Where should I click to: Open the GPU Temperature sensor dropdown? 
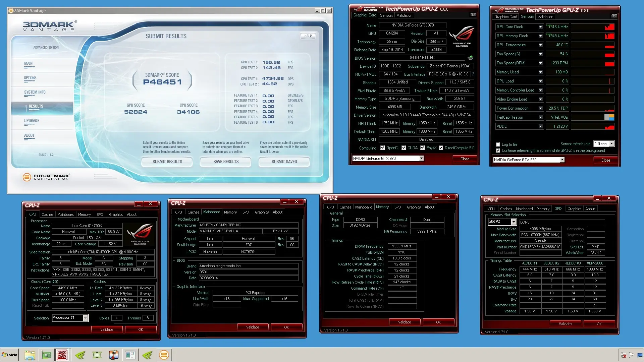(540, 45)
